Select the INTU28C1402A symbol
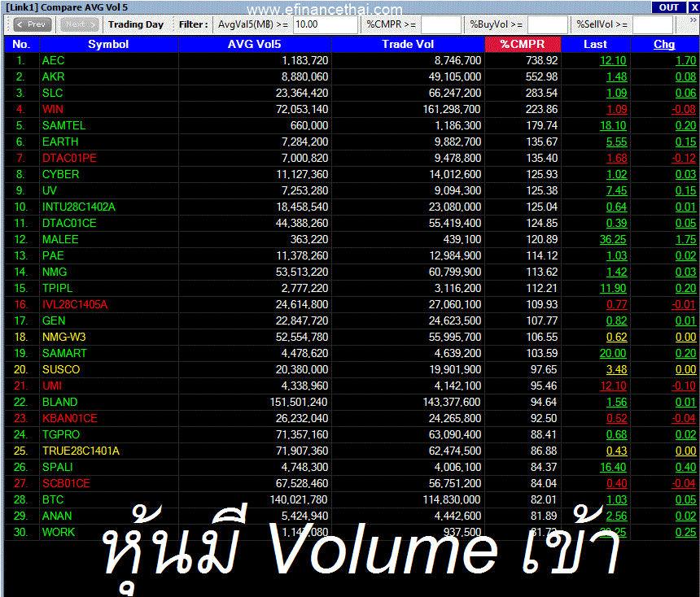The height and width of the screenshot is (597, 700). [x=79, y=207]
